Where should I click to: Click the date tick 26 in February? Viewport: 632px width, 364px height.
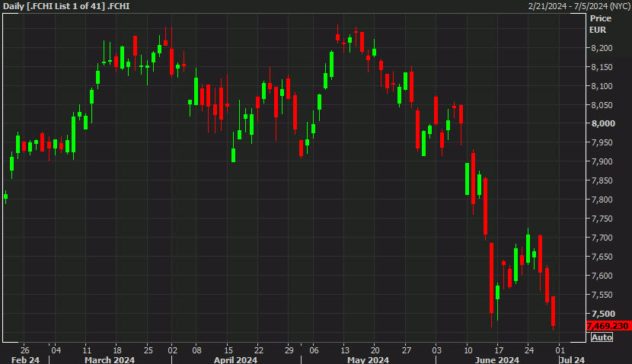25,350
